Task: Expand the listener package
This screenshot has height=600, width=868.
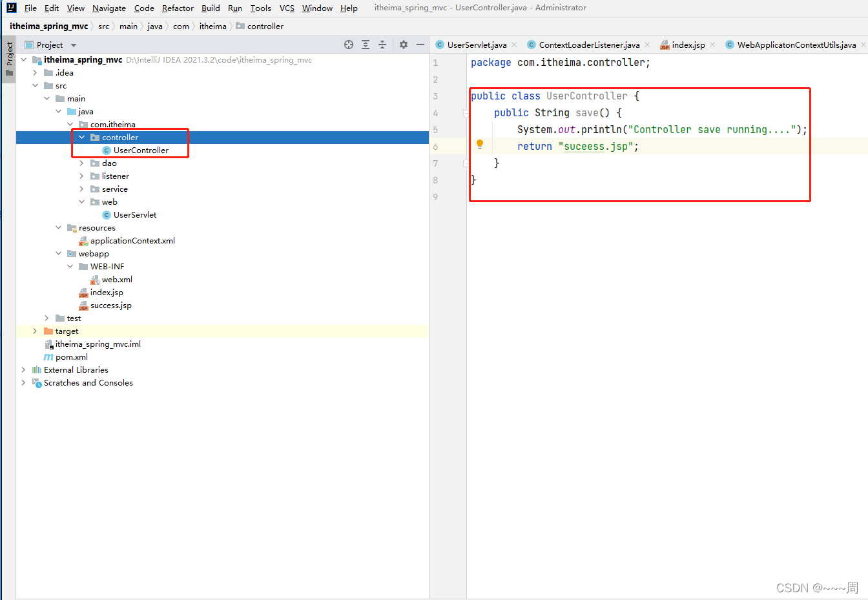Action: 82,176
